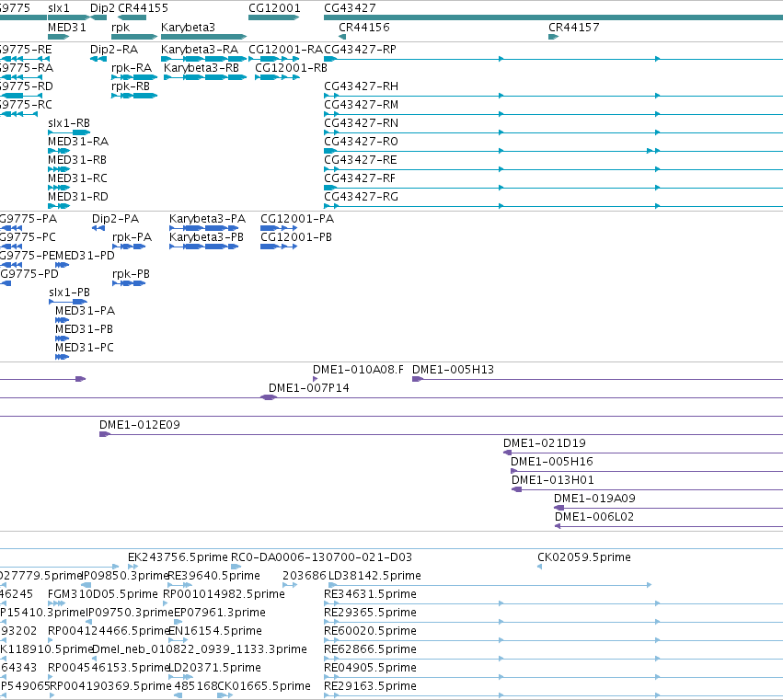Screen dimensions: 783x700
Task: Click the DME1-005H13 cDNA label
Action: click(453, 370)
